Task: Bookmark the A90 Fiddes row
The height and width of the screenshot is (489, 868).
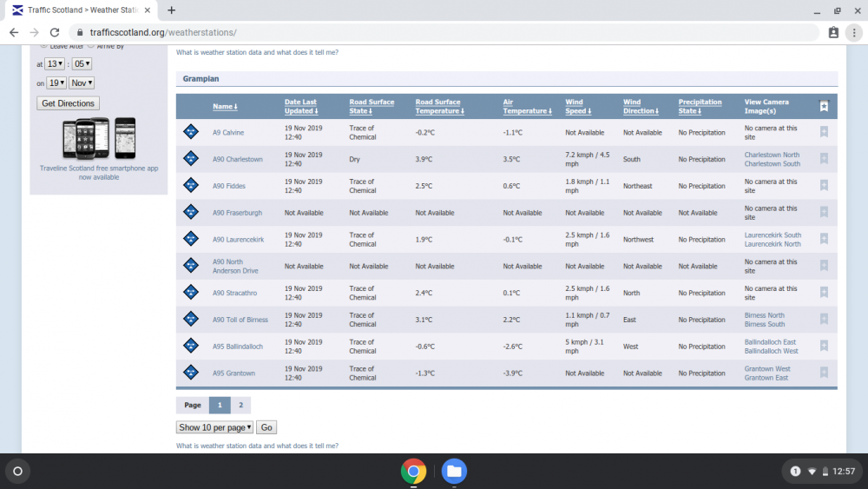Action: (x=824, y=185)
